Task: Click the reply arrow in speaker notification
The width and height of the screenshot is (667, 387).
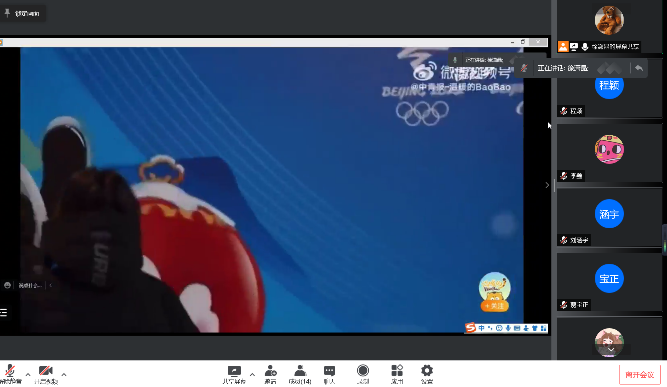Action: 638,68
